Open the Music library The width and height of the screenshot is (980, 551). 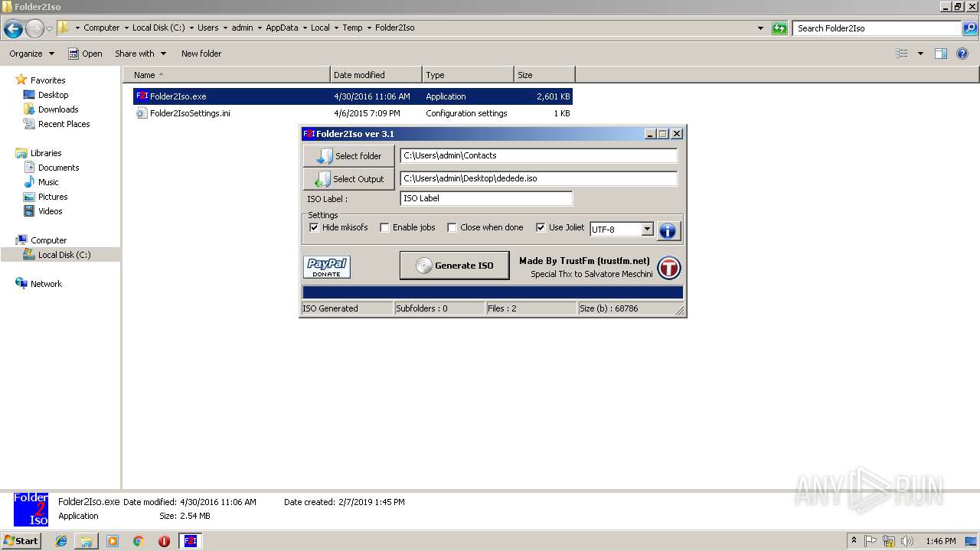[48, 182]
